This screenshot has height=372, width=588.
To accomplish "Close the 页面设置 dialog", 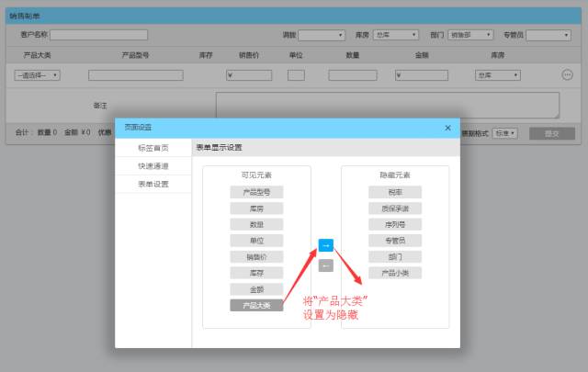I will (x=447, y=128).
